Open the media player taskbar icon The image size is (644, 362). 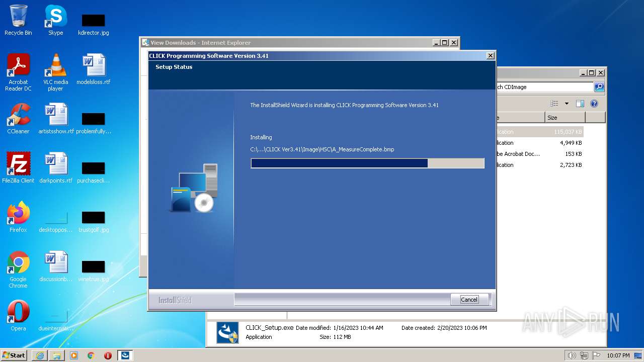[x=74, y=355]
